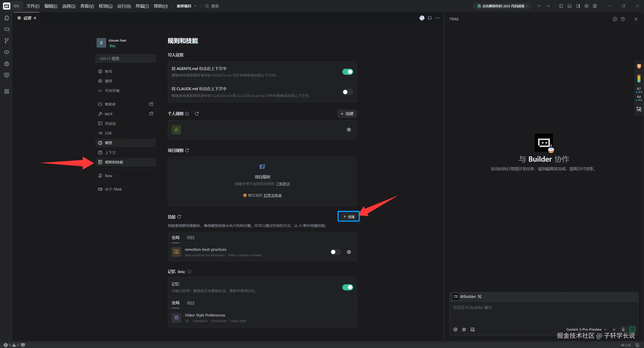Turn on the remotion-best-practices skill
The width and height of the screenshot is (644, 348).
point(335,252)
